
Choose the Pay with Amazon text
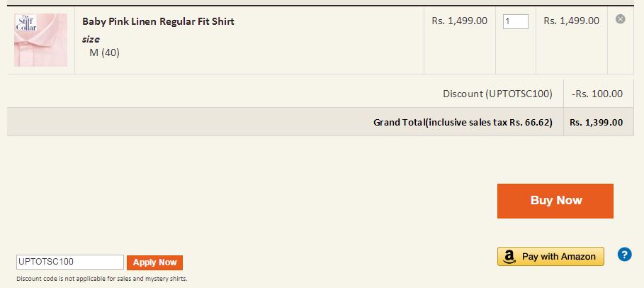[559, 257]
